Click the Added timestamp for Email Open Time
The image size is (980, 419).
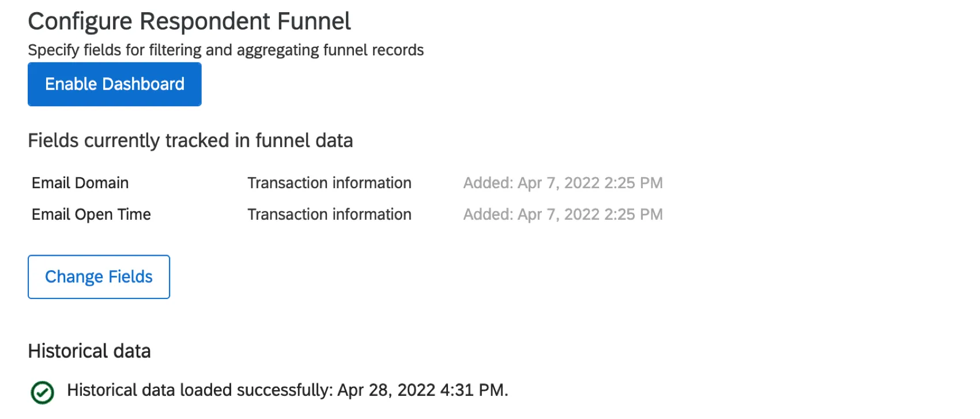(564, 214)
